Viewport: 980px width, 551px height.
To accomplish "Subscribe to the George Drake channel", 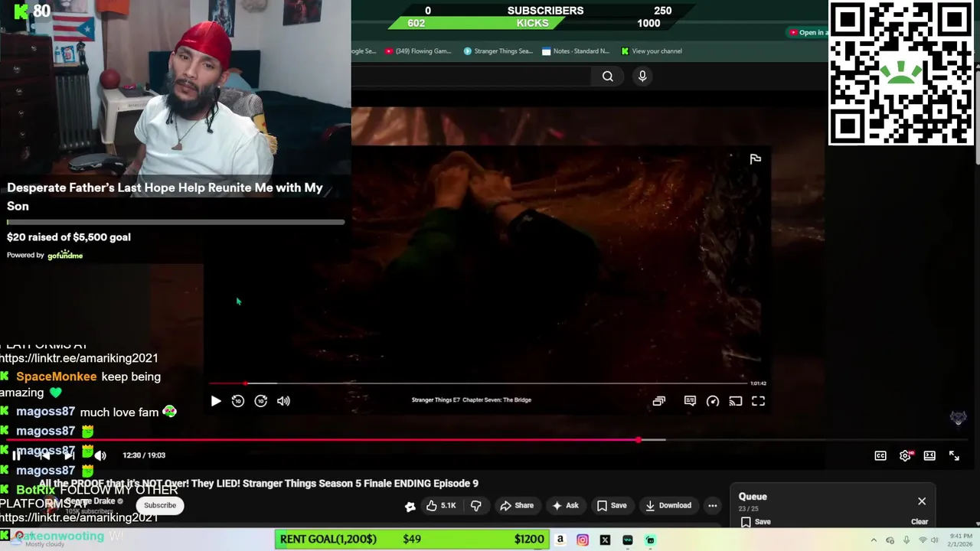I will (160, 505).
